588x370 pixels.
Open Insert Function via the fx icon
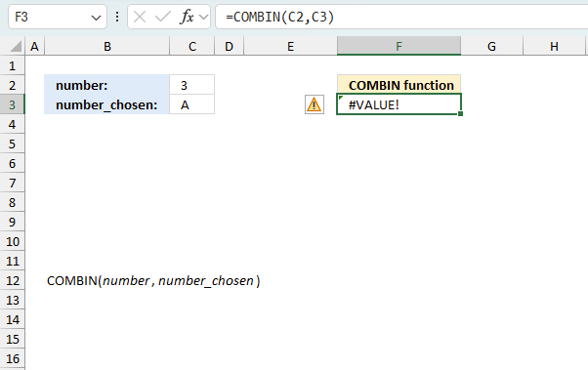click(187, 17)
